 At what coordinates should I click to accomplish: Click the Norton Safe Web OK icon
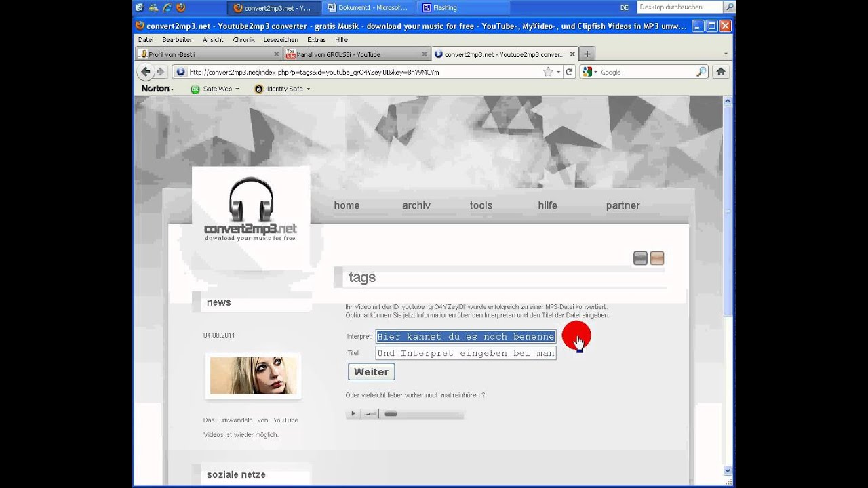click(x=195, y=89)
